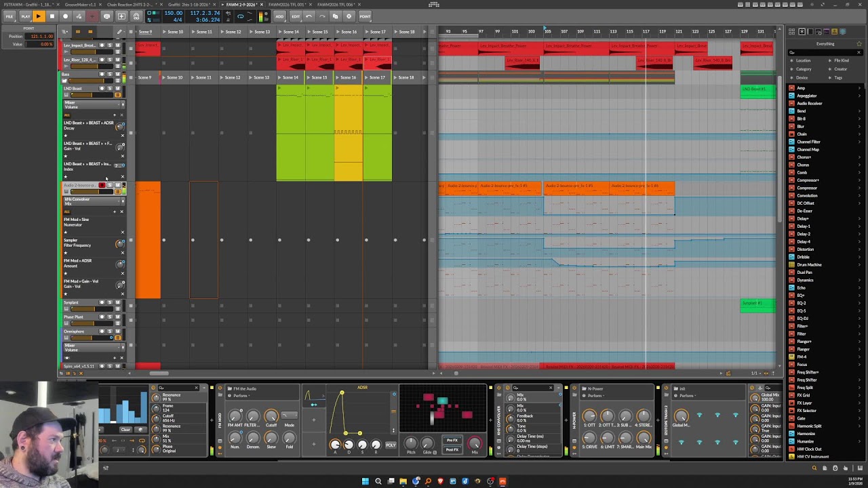Image resolution: width=868 pixels, height=488 pixels.
Task: Toggle the arranger loop icon
Action: click(240, 16)
